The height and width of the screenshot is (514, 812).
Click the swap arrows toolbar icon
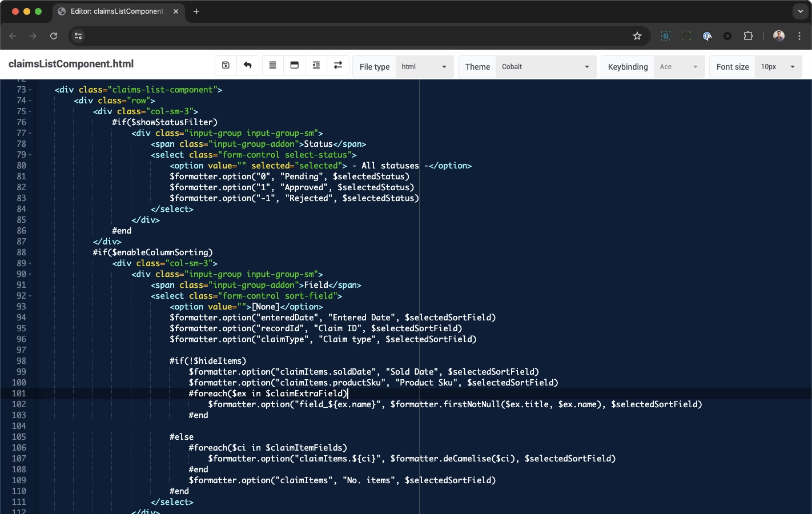tap(337, 66)
